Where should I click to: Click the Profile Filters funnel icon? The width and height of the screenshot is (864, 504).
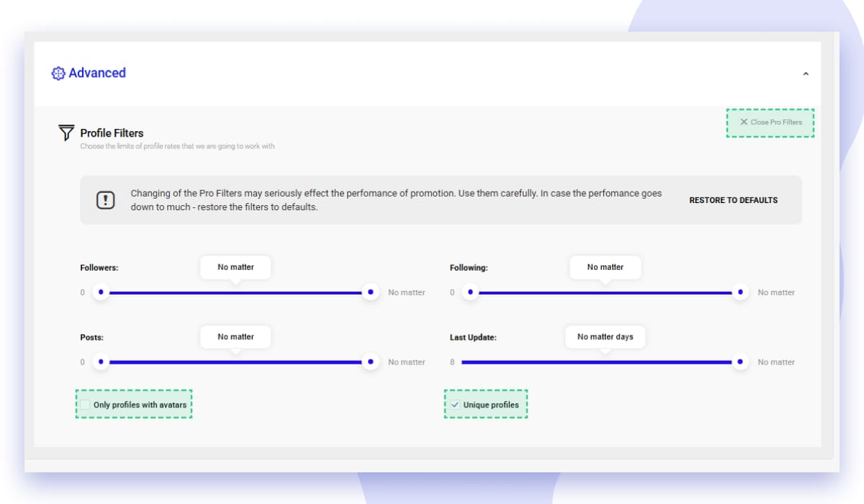(66, 132)
